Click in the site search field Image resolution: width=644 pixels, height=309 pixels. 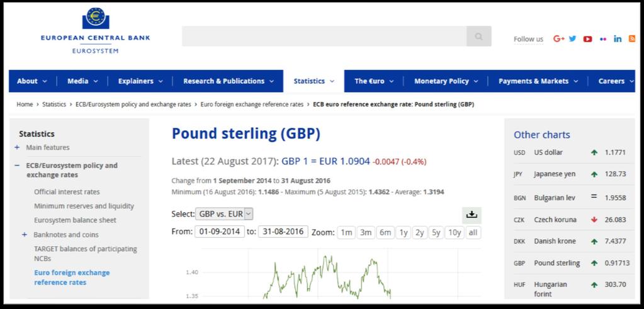324,36
